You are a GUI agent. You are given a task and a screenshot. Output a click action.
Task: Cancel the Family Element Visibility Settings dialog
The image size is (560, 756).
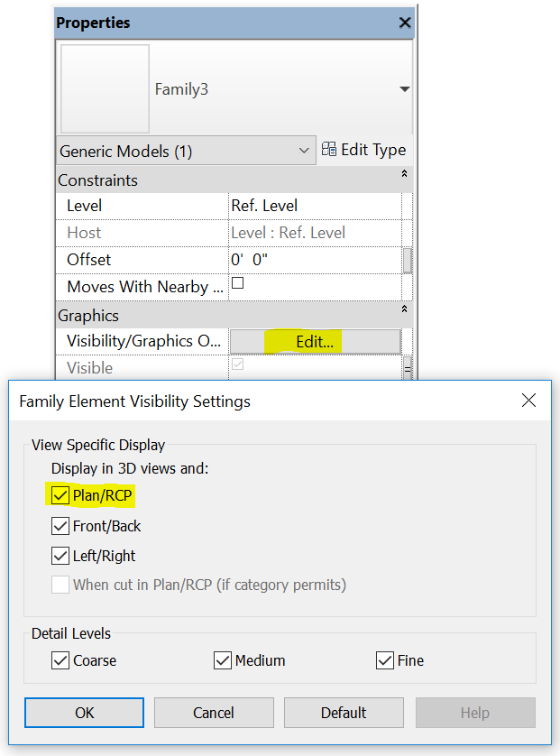(x=214, y=713)
